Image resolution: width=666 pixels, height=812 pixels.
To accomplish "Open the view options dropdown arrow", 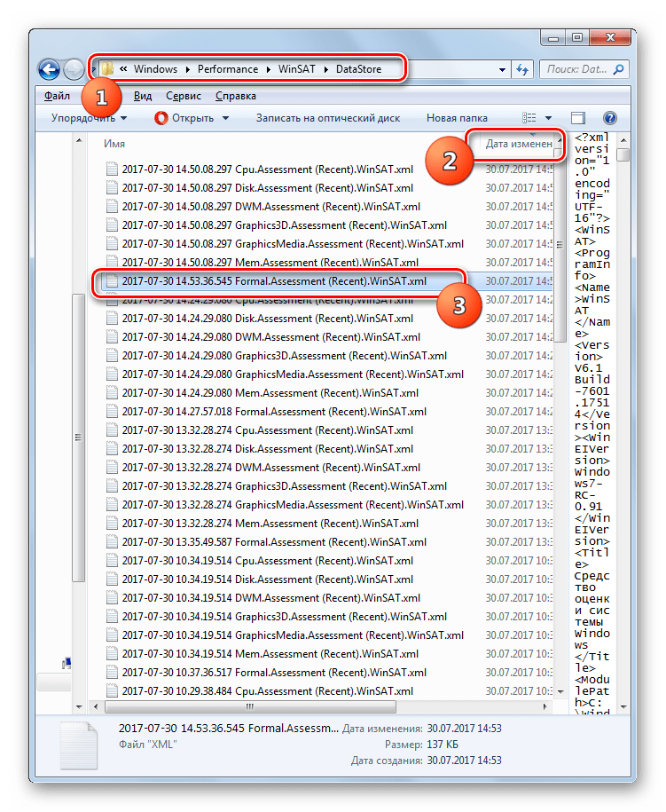I will (x=549, y=118).
